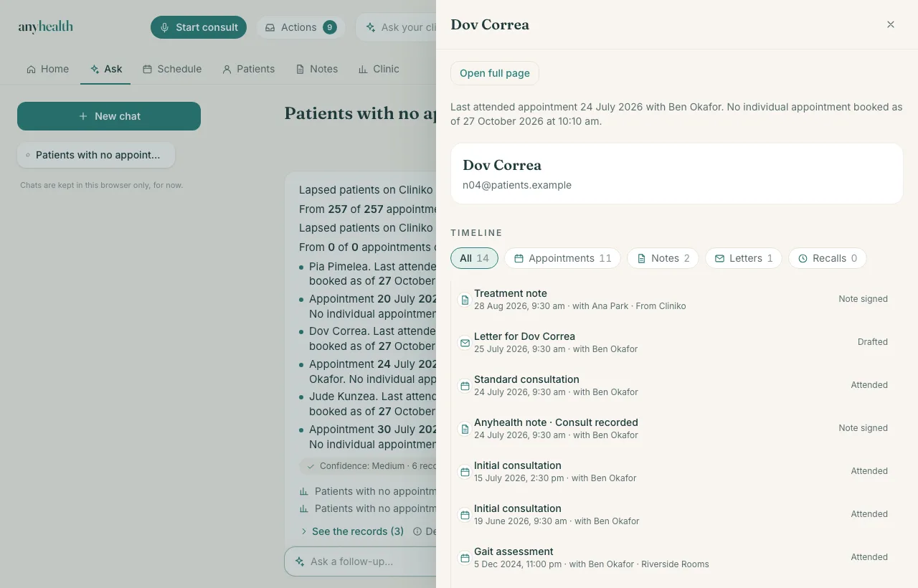Click the calendar icon beside Gait assessment
Screen dimensions: 918x588
[465, 558]
